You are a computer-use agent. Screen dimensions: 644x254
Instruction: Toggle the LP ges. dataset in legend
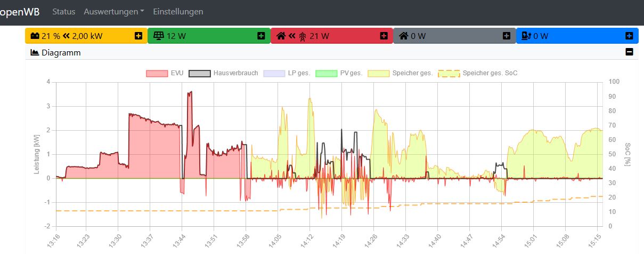tap(287, 73)
